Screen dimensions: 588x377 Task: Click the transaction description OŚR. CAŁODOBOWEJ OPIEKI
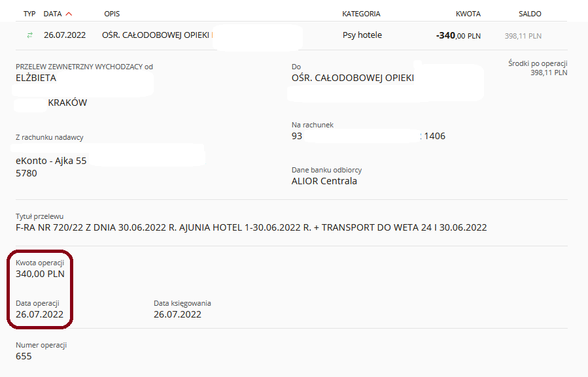pos(156,35)
